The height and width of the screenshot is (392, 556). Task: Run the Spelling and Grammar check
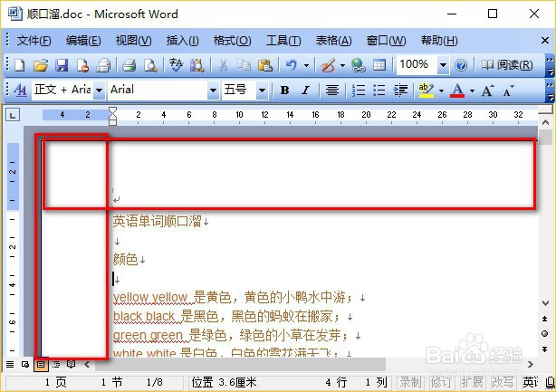(176, 65)
